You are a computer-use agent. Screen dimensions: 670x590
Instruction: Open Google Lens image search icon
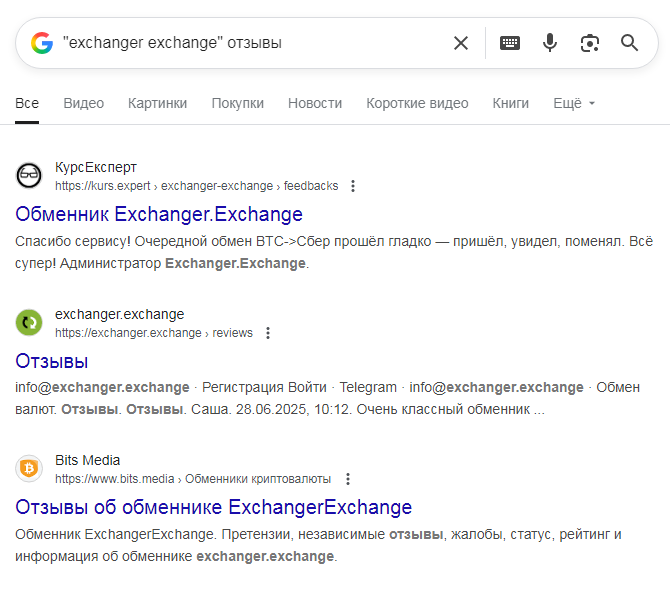coord(589,43)
